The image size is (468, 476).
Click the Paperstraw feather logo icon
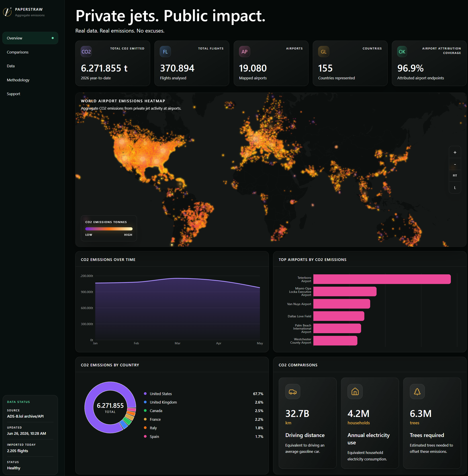7,12
